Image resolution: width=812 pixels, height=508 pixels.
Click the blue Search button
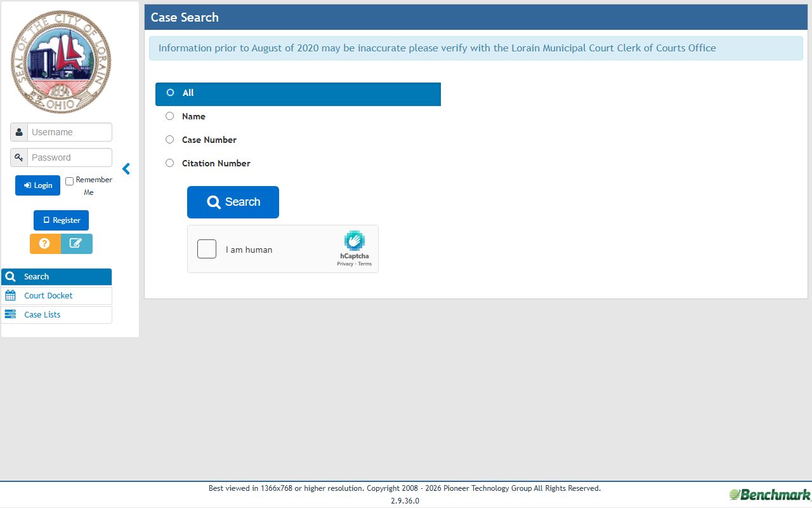(233, 202)
